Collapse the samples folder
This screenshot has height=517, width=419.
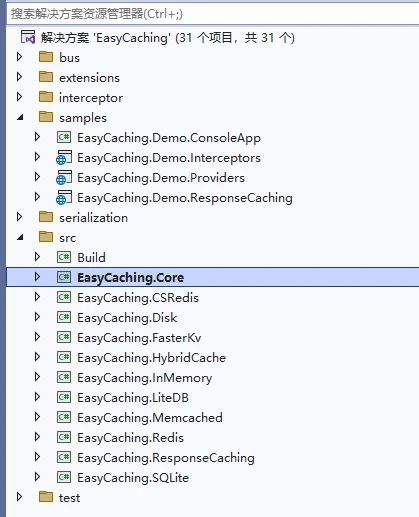(20, 117)
